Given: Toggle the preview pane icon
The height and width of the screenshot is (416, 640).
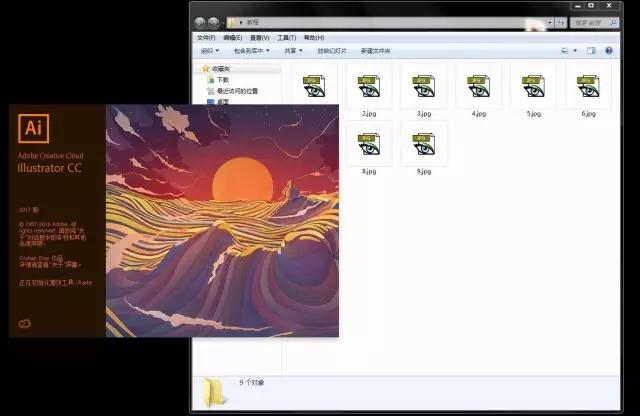Looking at the screenshot, I should pos(591,51).
